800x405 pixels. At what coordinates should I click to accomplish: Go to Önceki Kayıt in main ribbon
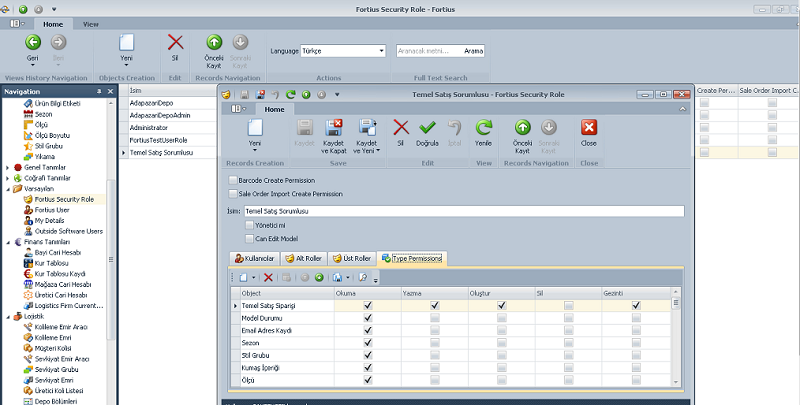(x=214, y=42)
